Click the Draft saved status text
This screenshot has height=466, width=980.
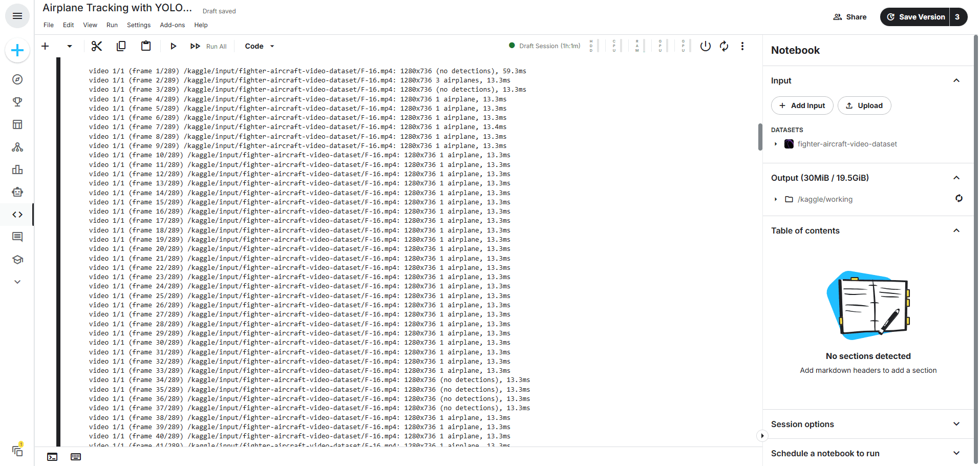[x=219, y=11]
